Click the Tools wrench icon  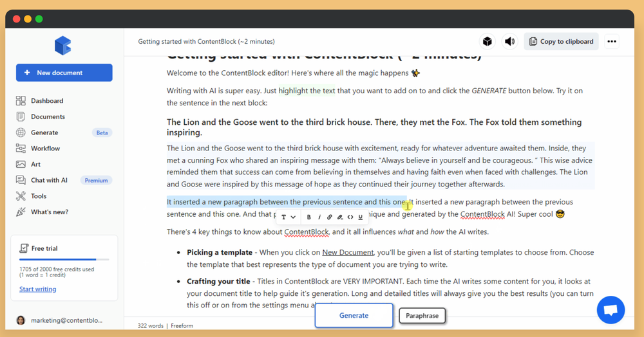[x=21, y=196]
